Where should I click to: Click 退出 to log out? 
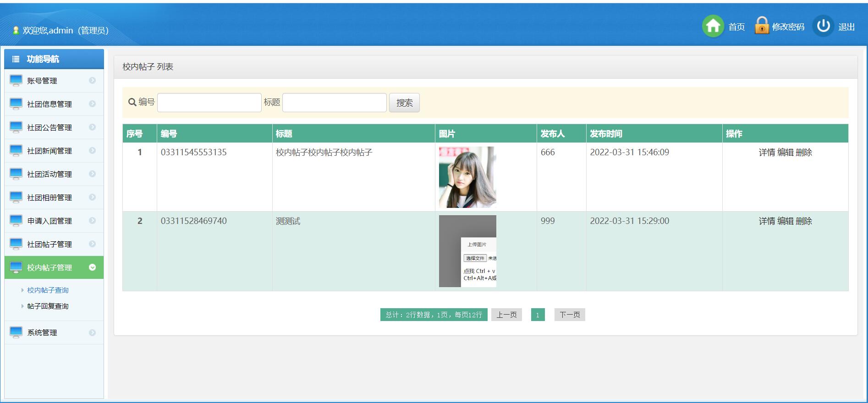[x=846, y=27]
